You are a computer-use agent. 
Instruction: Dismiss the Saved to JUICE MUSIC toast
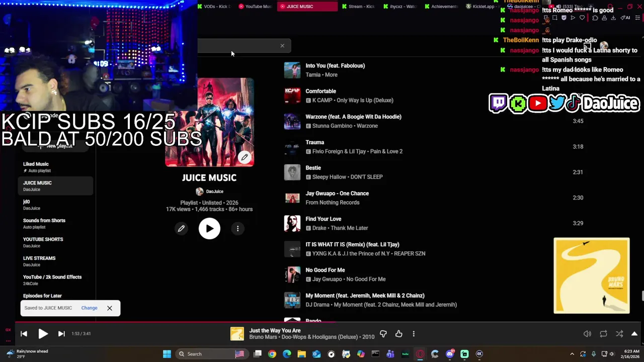tap(110, 308)
